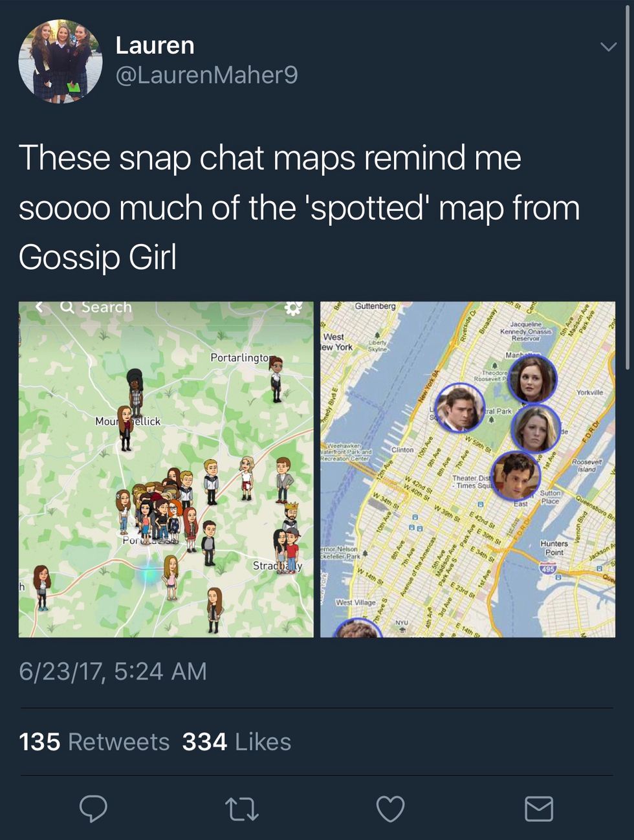Image resolution: width=634 pixels, height=840 pixels.
Task: Open the reply speech bubble icon
Action: tap(93, 809)
